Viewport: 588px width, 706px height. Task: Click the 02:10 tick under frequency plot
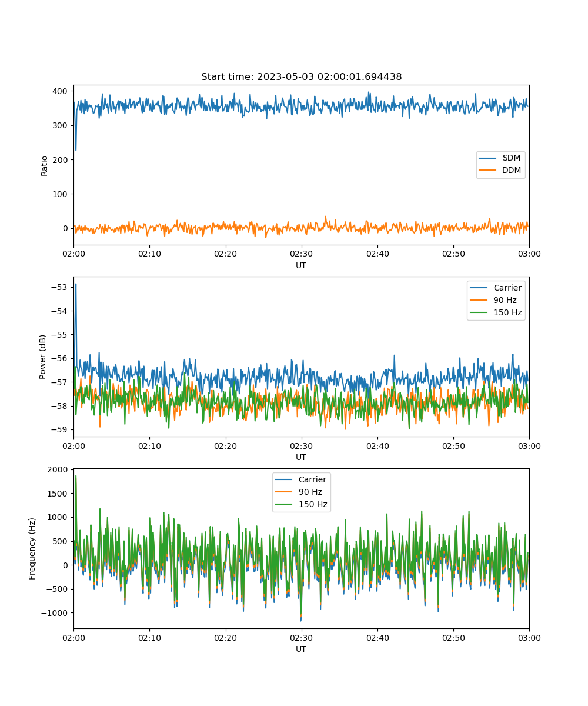coord(149,637)
